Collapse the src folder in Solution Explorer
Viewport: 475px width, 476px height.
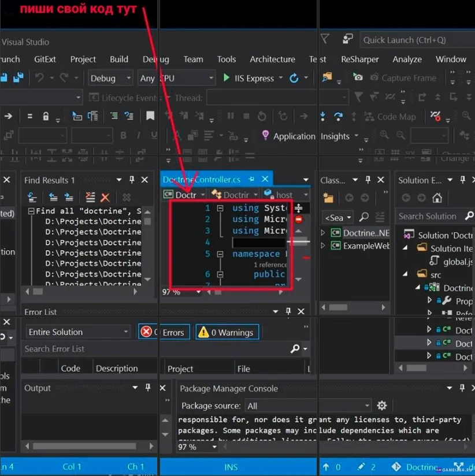[x=405, y=274]
